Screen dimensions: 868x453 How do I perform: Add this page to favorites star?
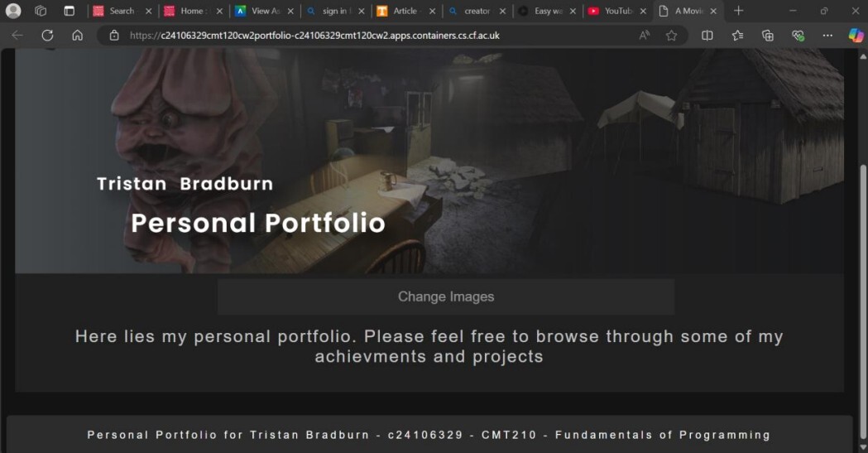coord(672,36)
